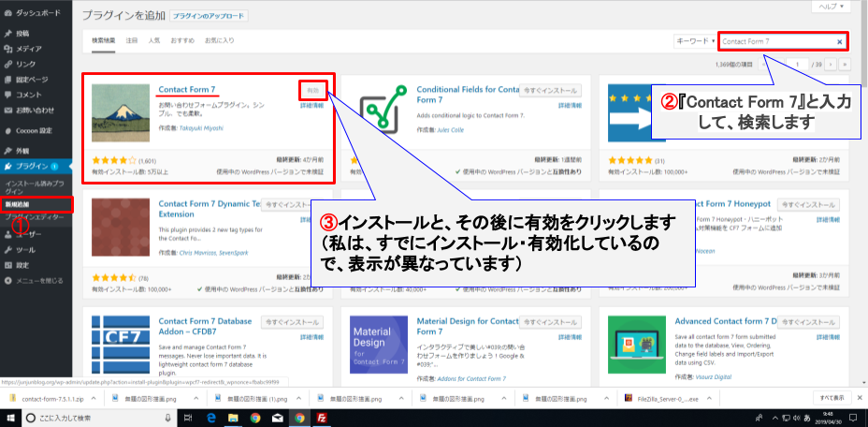Screen dimensions: 868x427
Task: Open options arrow for 無題の図形描画 (1).png download
Action: [299, 398]
